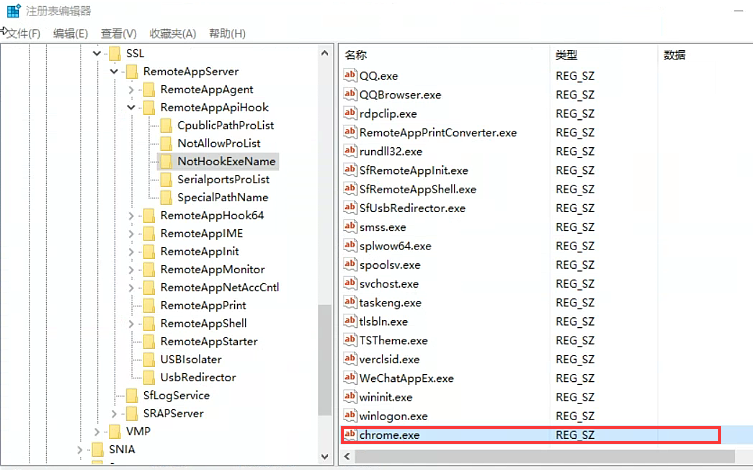The height and width of the screenshot is (470, 753).
Task: Select the RemoteAppApiHook key label
Action: coord(214,108)
